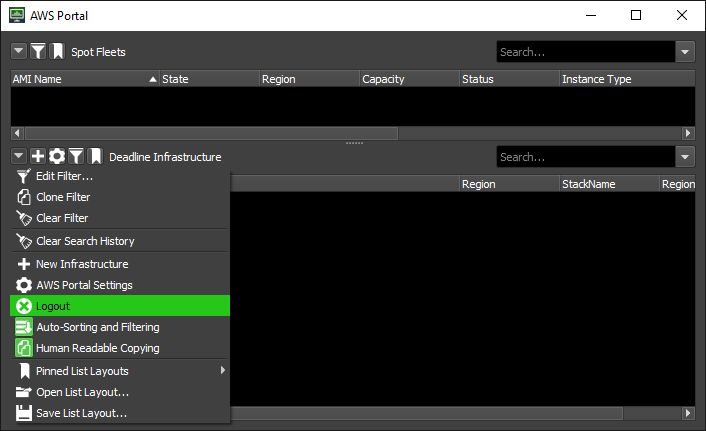706x431 pixels.
Task: Click the Instance Type column header
Action: click(620, 79)
